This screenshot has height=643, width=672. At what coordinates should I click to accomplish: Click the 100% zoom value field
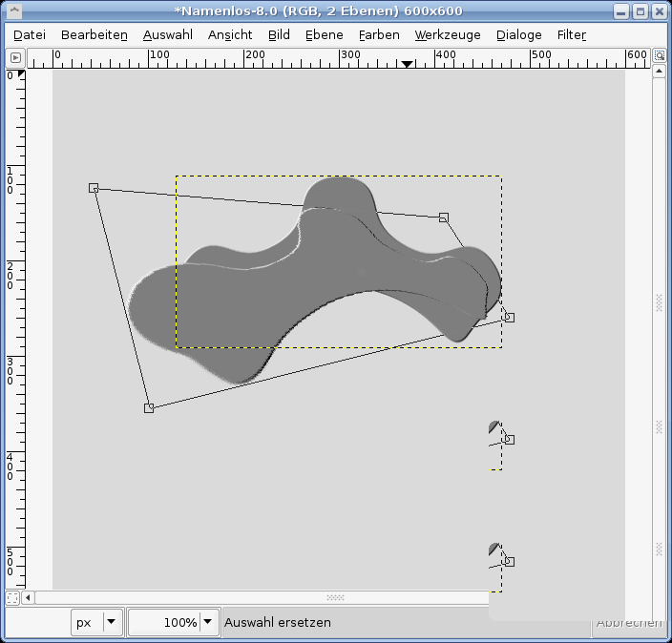pos(165,622)
